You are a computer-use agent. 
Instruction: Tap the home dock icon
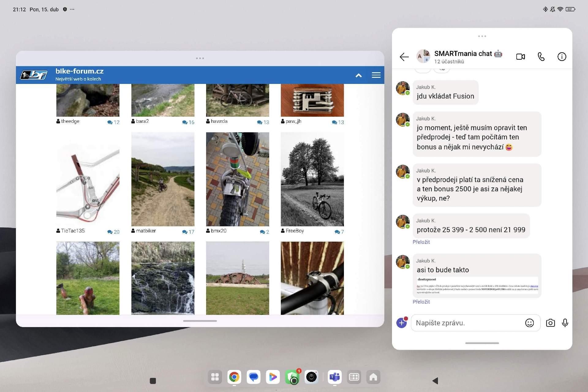click(x=373, y=377)
